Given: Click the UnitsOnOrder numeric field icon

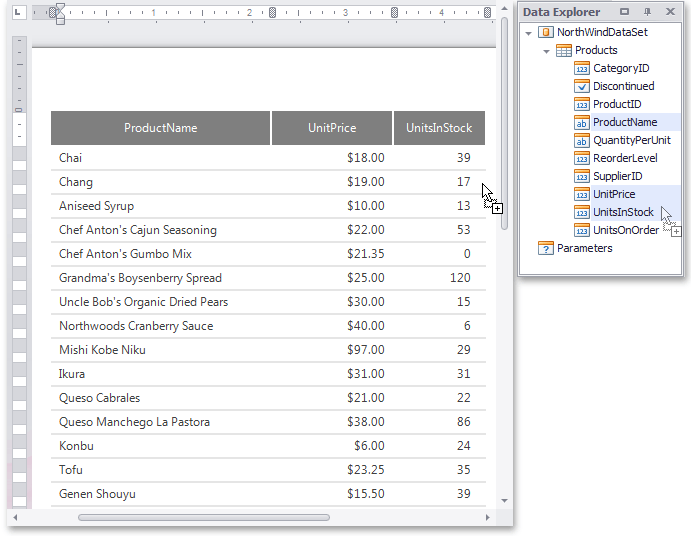Looking at the screenshot, I should tap(582, 230).
